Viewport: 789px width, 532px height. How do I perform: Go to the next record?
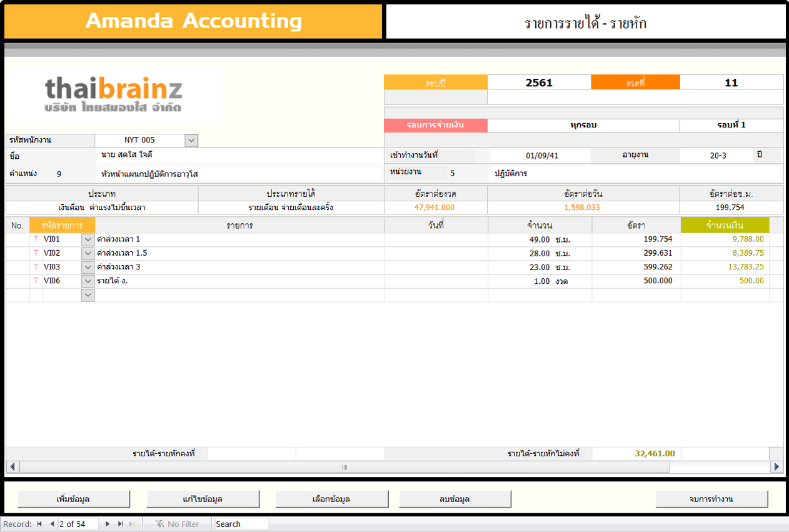coord(108,524)
